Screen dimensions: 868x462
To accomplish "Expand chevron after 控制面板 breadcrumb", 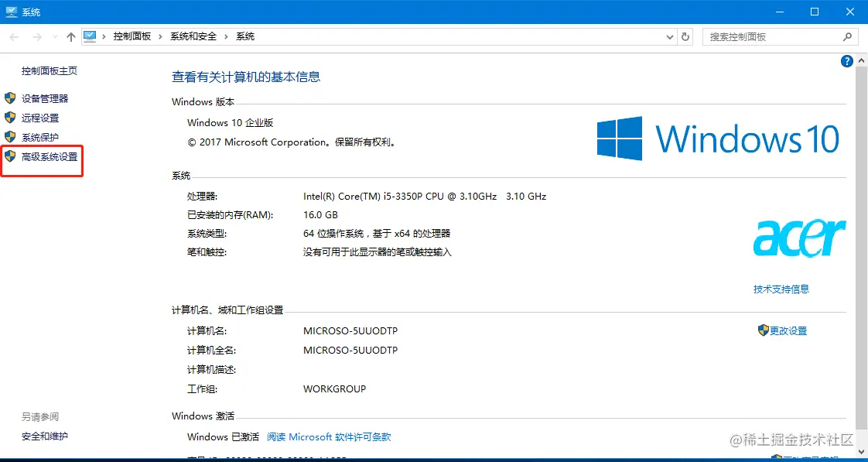I will coord(161,36).
